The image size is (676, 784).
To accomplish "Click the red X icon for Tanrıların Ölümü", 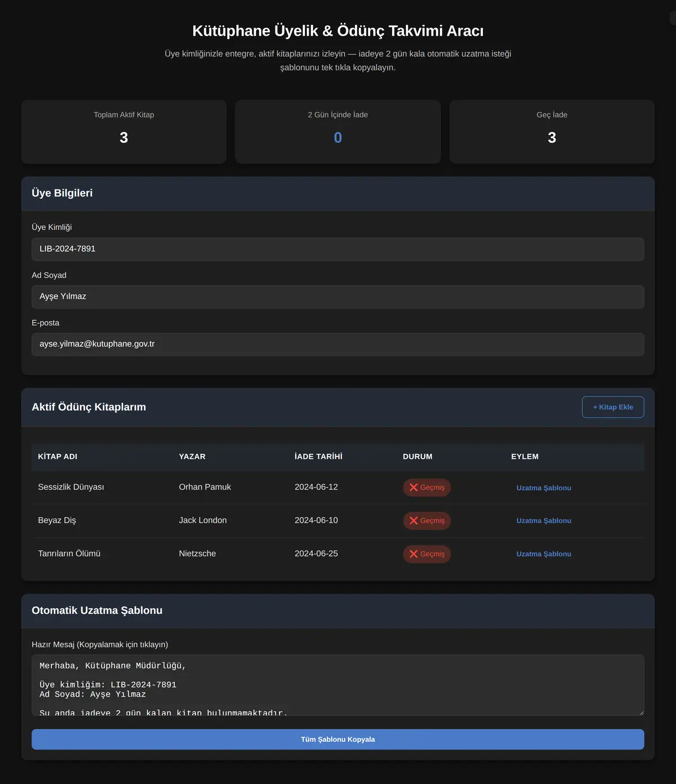I will click(413, 554).
